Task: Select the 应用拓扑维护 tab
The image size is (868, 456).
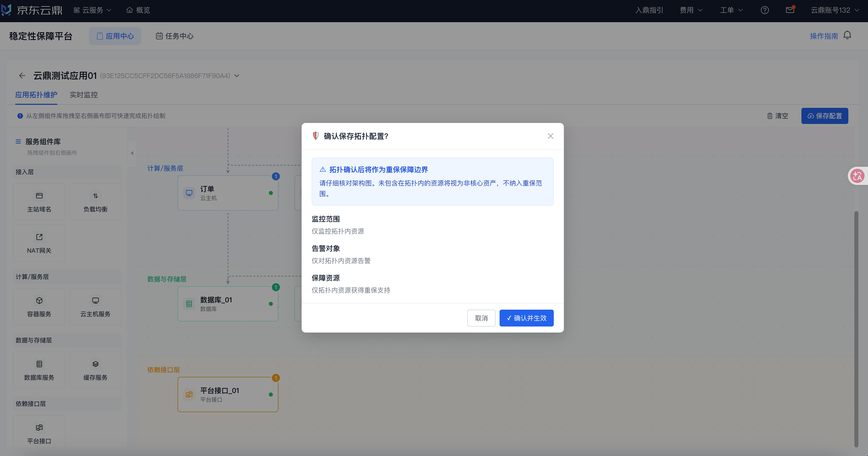Action: click(36, 95)
